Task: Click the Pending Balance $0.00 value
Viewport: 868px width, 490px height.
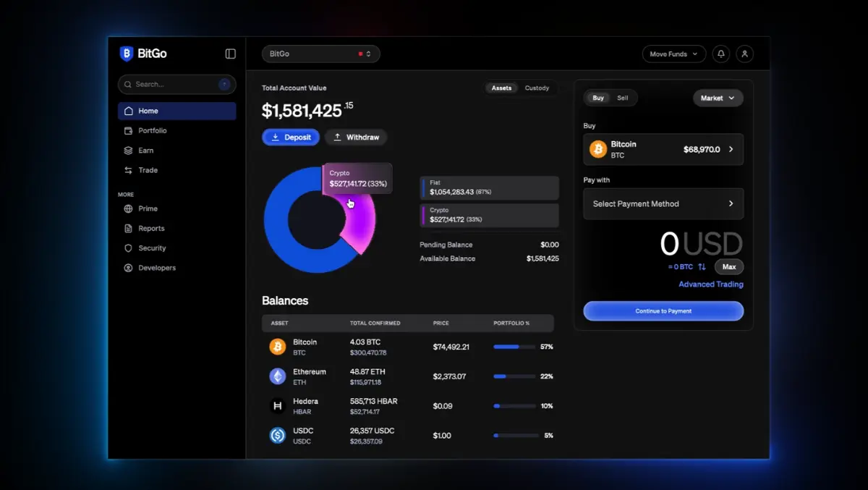Action: point(550,245)
